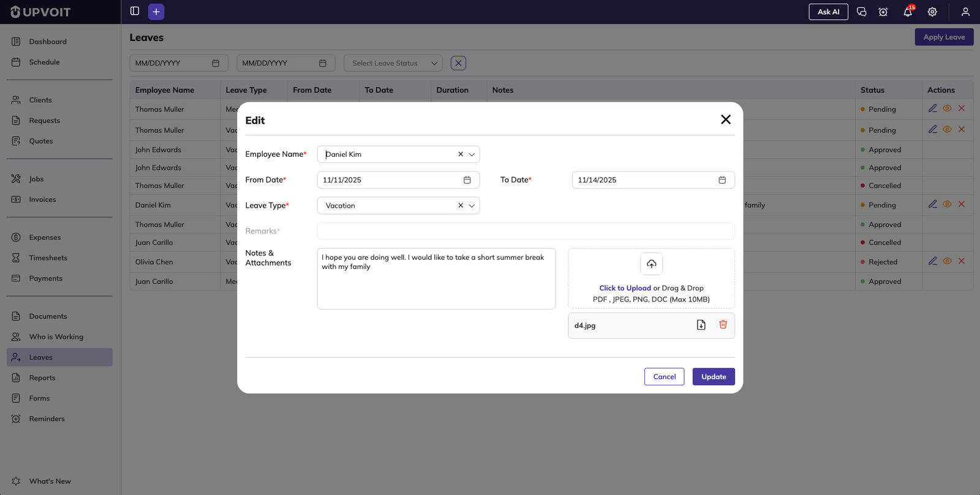Click the Click to Upload link
Viewport: 980px width, 495px height.
(625, 288)
